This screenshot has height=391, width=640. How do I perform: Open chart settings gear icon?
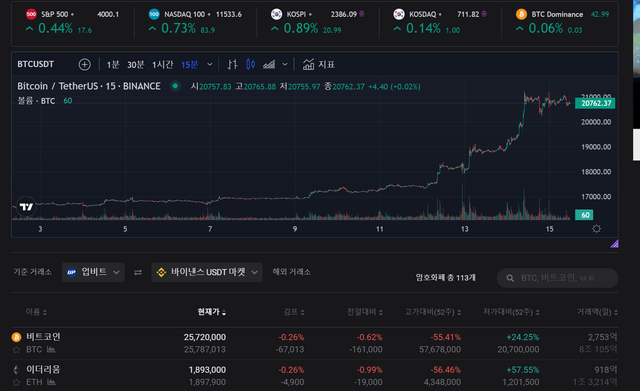(596, 229)
